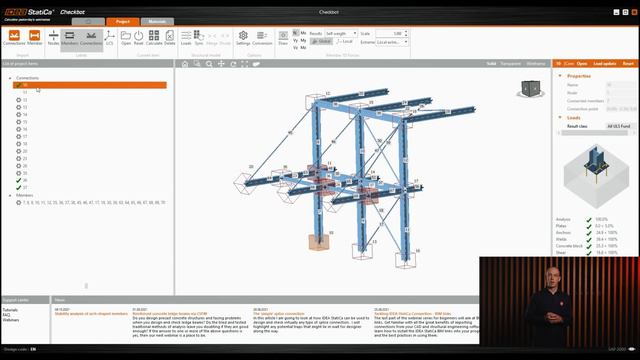Click Open in connection panel header
Screen dimensions: 640x360
[582, 64]
